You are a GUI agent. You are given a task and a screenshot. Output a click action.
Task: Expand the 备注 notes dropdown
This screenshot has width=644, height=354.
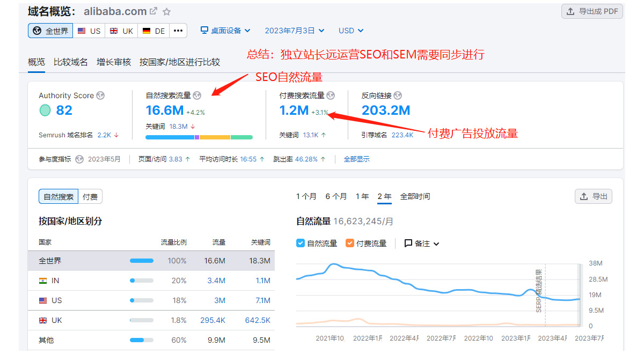pos(422,244)
